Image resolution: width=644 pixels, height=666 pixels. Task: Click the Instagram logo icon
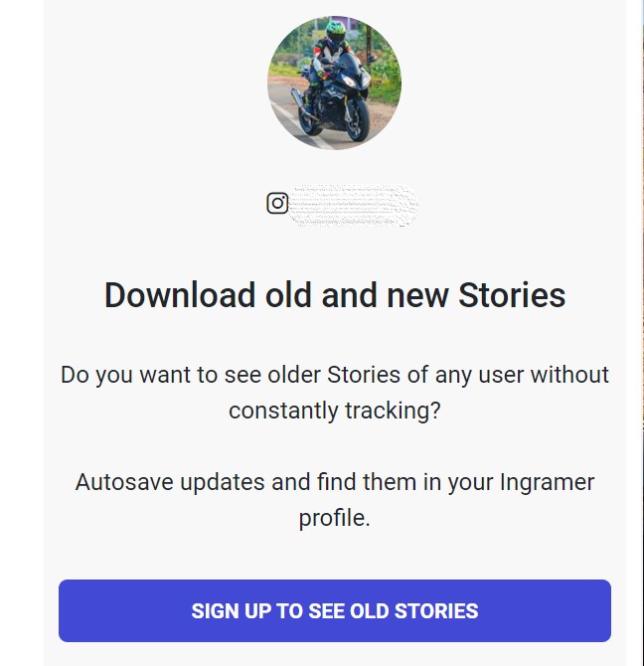coord(277,203)
